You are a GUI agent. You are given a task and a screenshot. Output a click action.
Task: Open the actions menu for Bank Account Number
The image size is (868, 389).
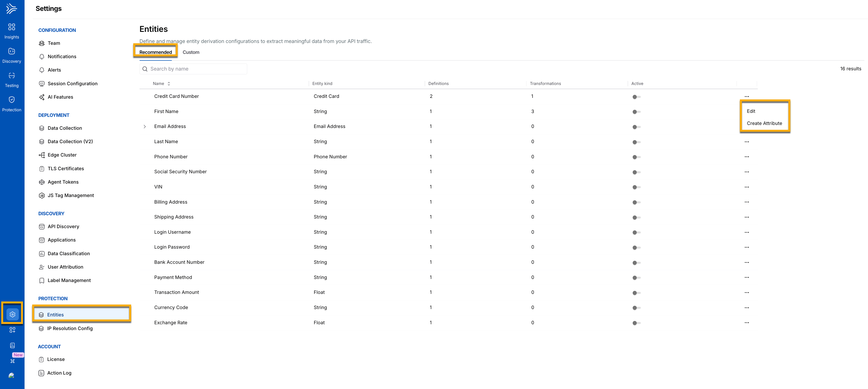pyautogui.click(x=747, y=262)
